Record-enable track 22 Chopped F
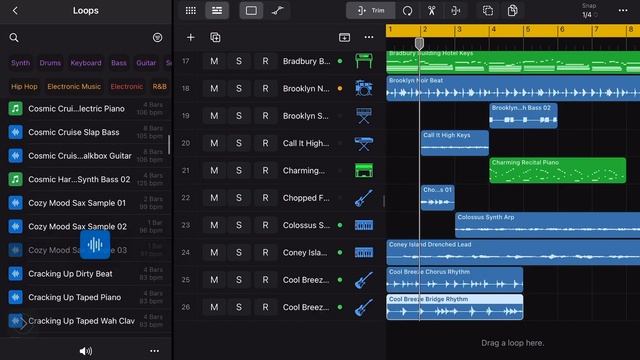This screenshot has width=640, height=360. coord(265,198)
